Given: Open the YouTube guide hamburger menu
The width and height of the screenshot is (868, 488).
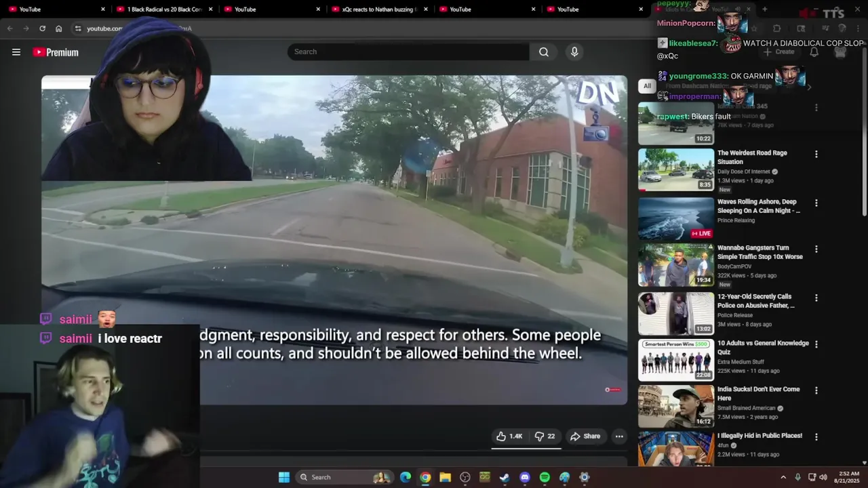Looking at the screenshot, I should [16, 52].
